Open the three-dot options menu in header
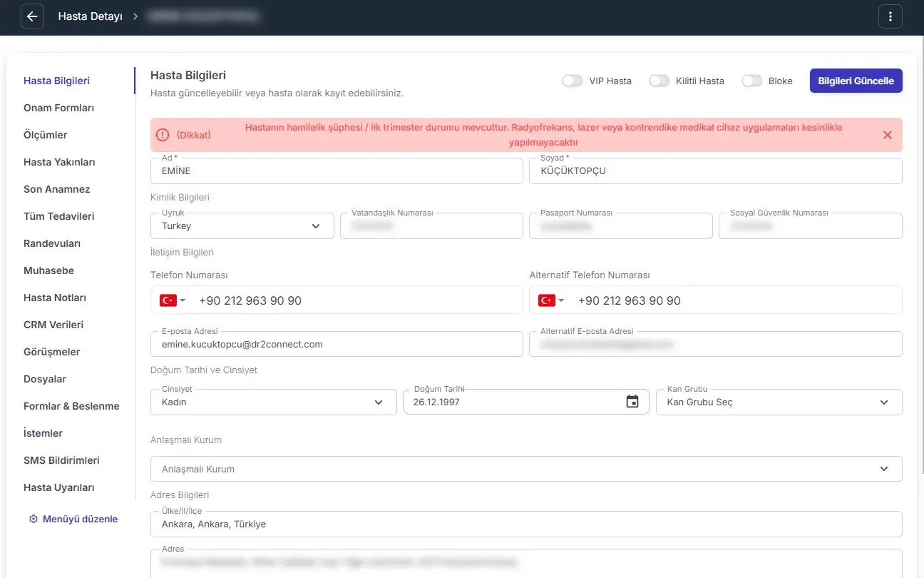 (890, 16)
